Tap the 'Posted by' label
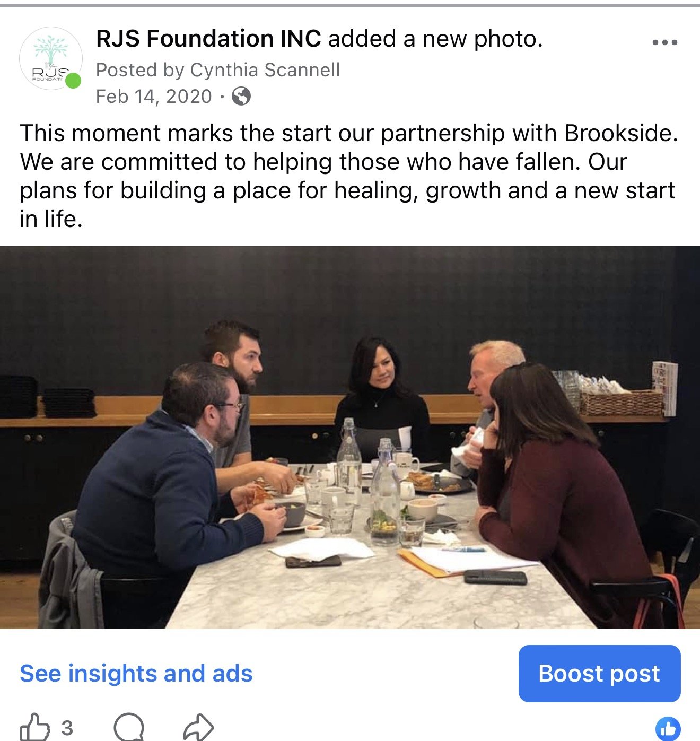The width and height of the screenshot is (700, 741). click(140, 70)
